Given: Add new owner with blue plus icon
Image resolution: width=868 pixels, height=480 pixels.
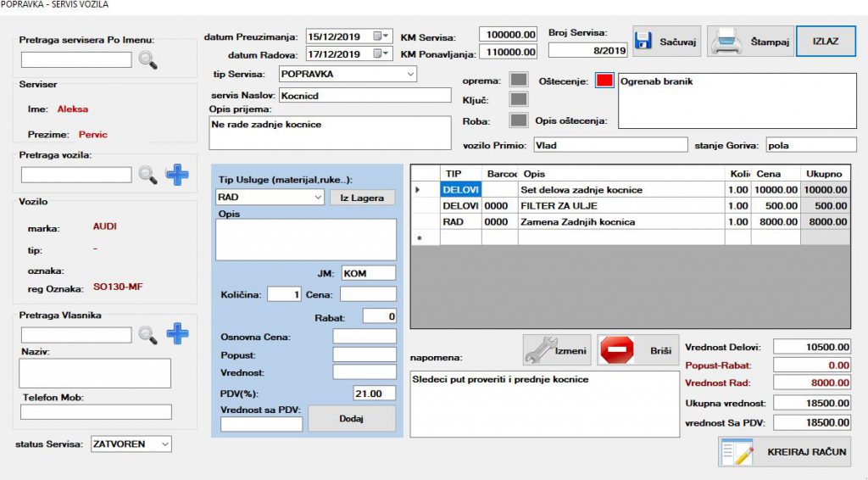Looking at the screenshot, I should (176, 334).
